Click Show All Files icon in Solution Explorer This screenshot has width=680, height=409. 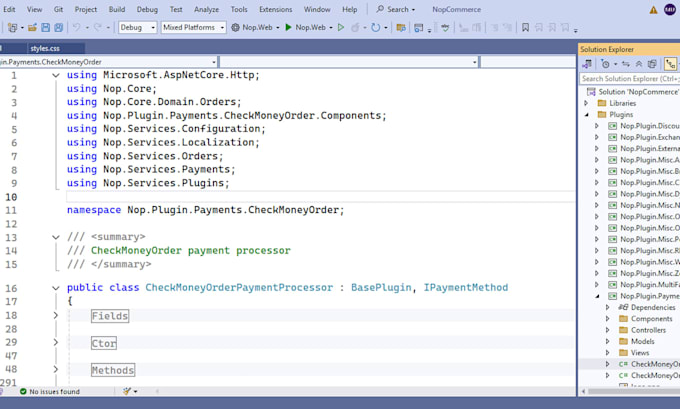click(x=652, y=64)
